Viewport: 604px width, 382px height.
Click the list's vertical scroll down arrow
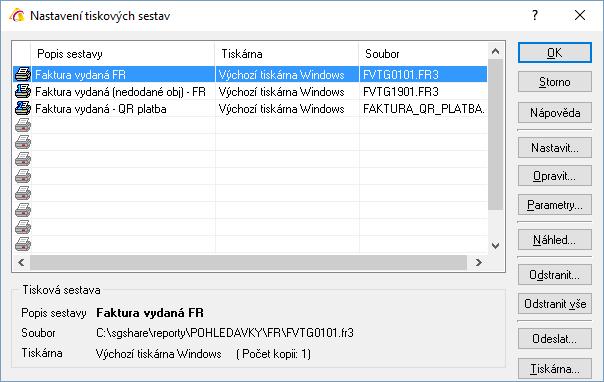[x=495, y=245]
